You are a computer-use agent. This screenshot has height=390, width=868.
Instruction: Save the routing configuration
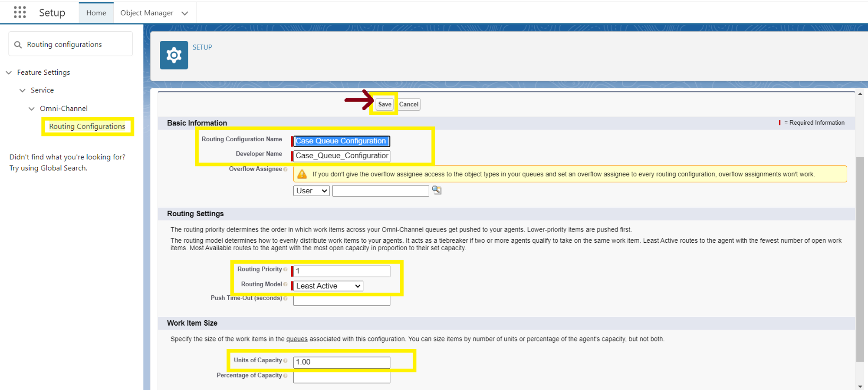(x=385, y=104)
